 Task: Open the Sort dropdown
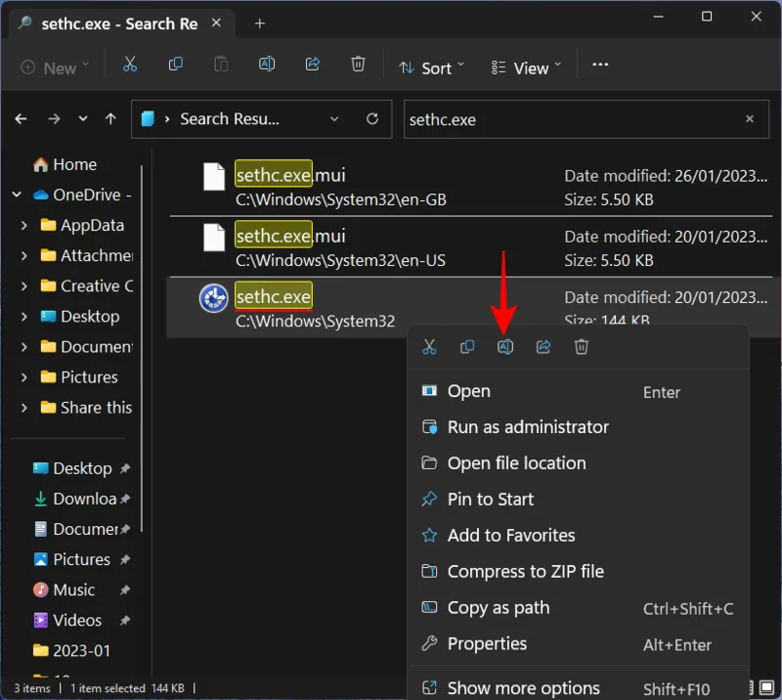pyautogui.click(x=431, y=67)
